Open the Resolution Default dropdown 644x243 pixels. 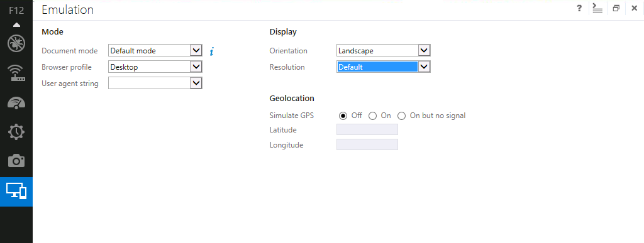(x=383, y=67)
